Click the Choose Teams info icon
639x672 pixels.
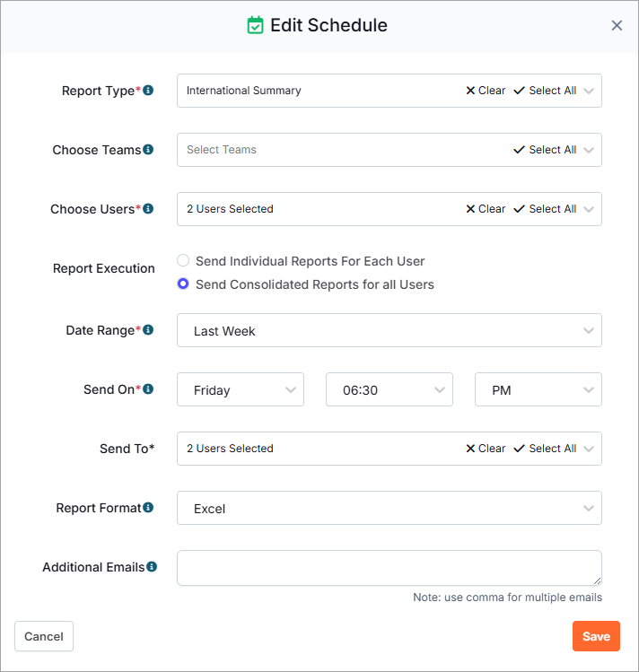point(148,150)
